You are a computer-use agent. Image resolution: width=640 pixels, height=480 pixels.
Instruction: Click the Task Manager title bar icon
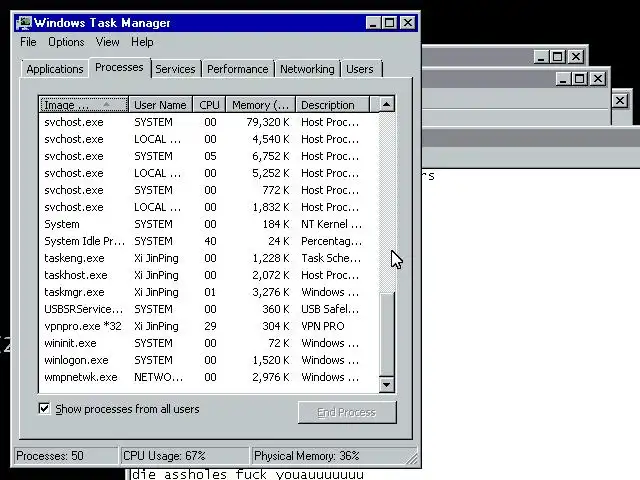pos(24,22)
